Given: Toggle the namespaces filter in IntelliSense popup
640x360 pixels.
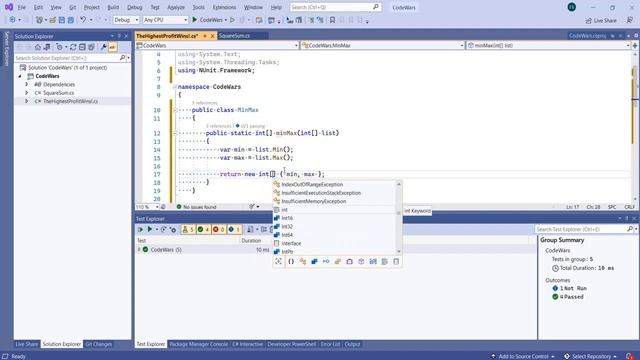Looking at the screenshot, I should (291, 262).
